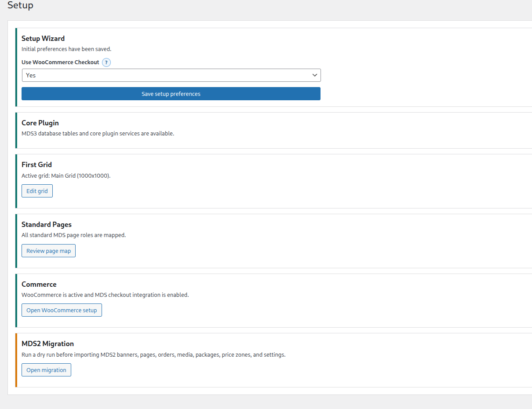
Task: Select the Setup Wizard section heading
Action: tap(43, 39)
